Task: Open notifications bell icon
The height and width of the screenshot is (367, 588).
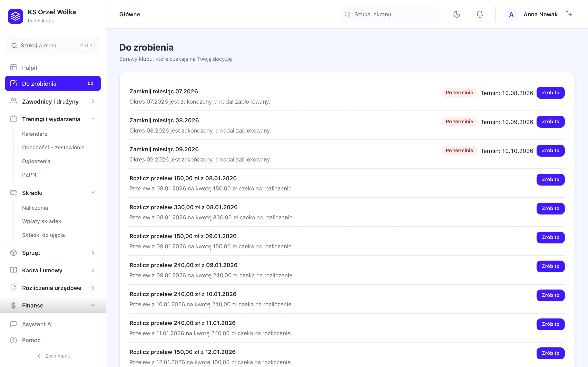Action: click(x=480, y=14)
